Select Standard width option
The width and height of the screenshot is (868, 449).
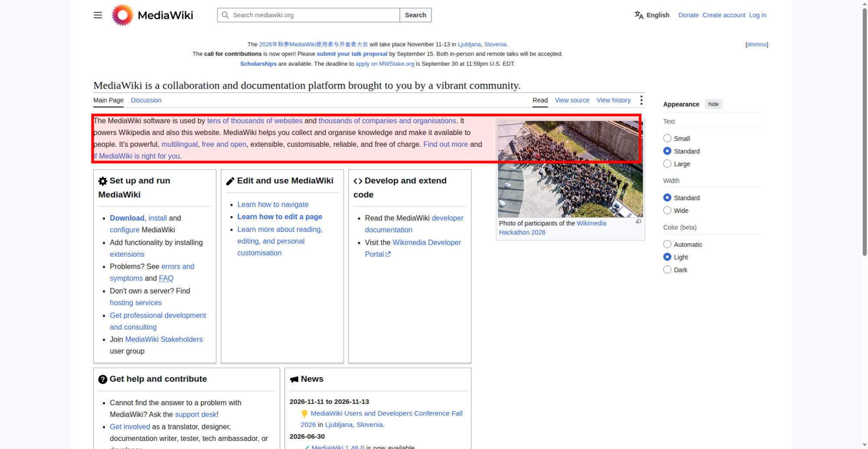pyautogui.click(x=667, y=198)
